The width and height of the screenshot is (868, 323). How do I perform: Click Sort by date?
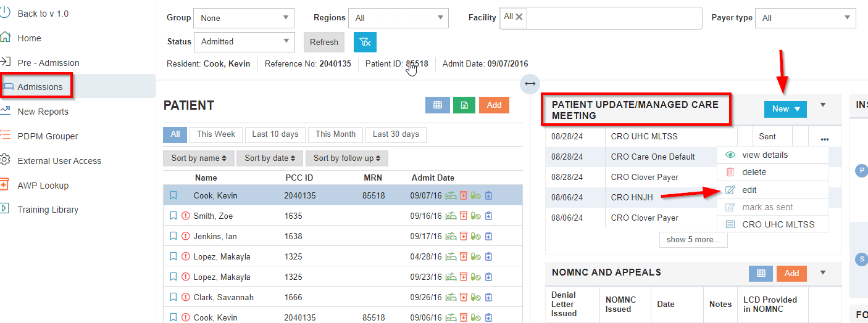click(270, 158)
